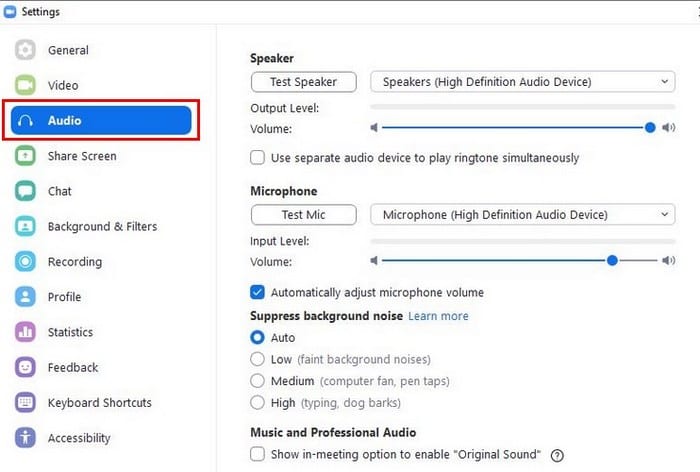This screenshot has height=472, width=700.
Task: Click the microphone Input Level bar
Action: (523, 241)
